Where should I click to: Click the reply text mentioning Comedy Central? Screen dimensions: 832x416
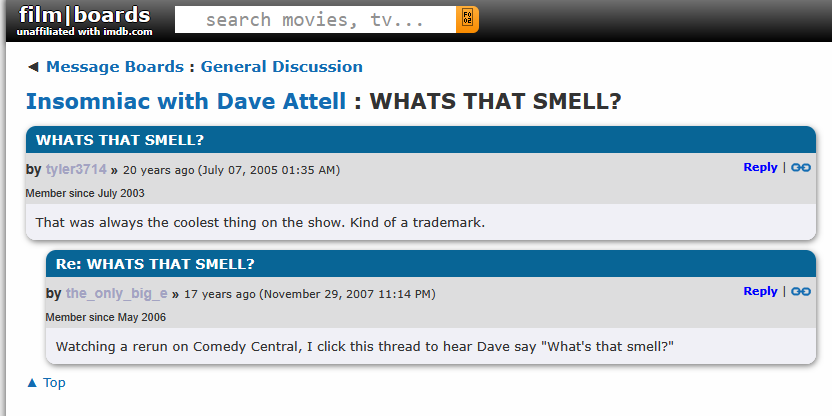(365, 346)
